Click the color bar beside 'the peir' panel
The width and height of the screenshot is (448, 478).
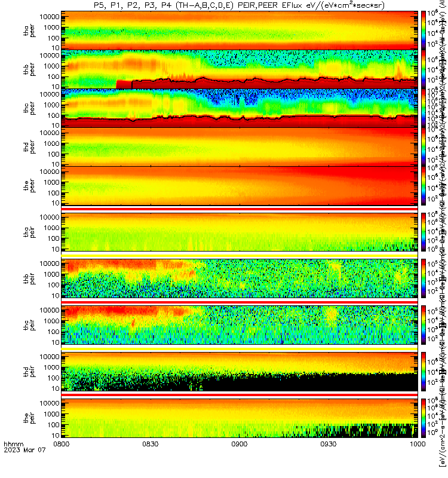click(x=424, y=418)
